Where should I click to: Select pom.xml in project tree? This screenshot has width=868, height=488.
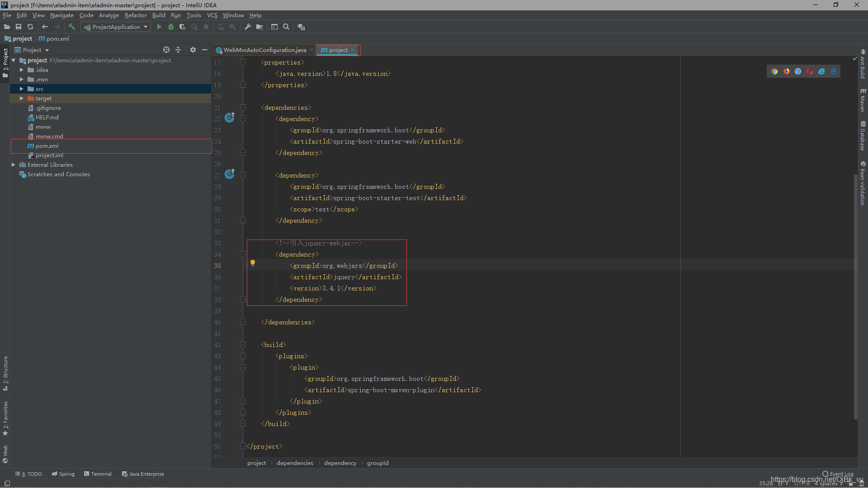[x=47, y=146]
